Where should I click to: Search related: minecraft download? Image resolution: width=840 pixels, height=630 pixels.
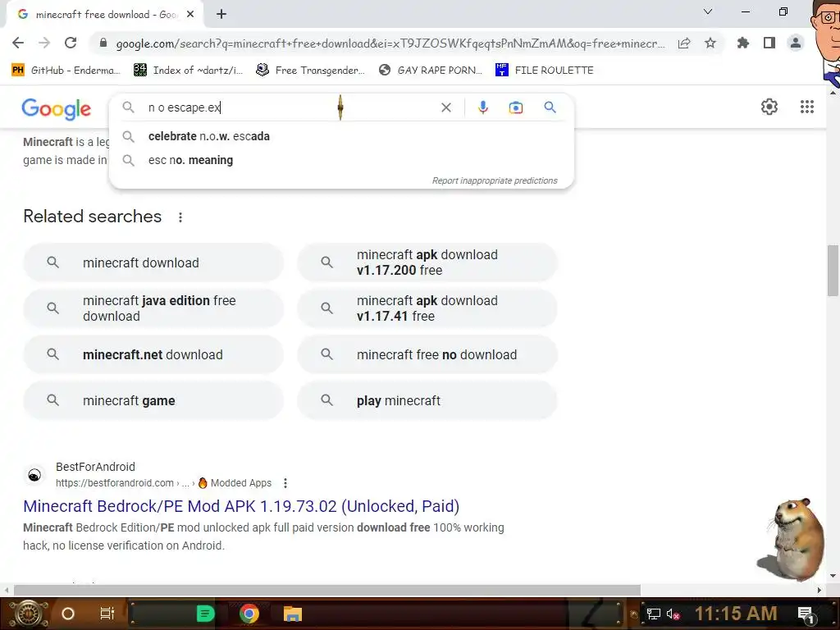(x=153, y=262)
